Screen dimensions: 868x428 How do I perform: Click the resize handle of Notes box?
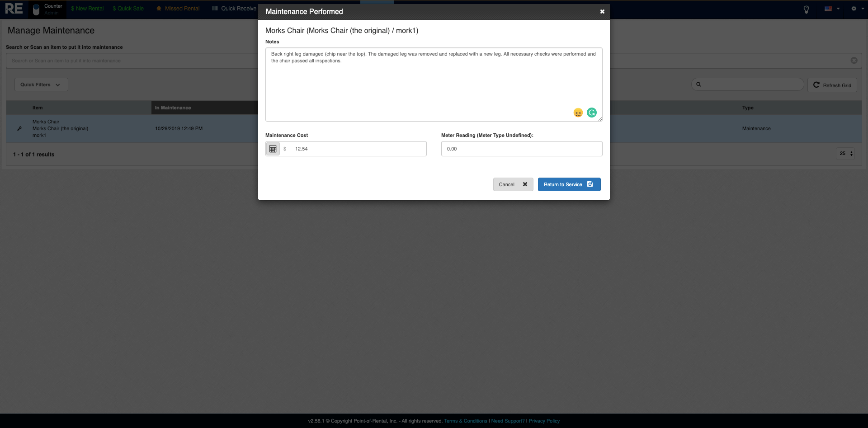click(x=600, y=119)
